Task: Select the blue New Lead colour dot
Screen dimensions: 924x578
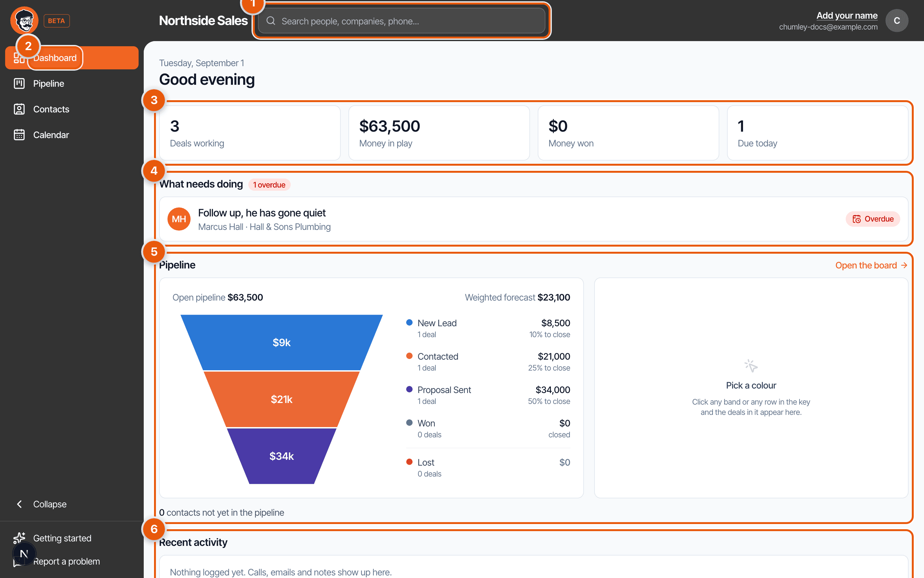Action: (409, 322)
